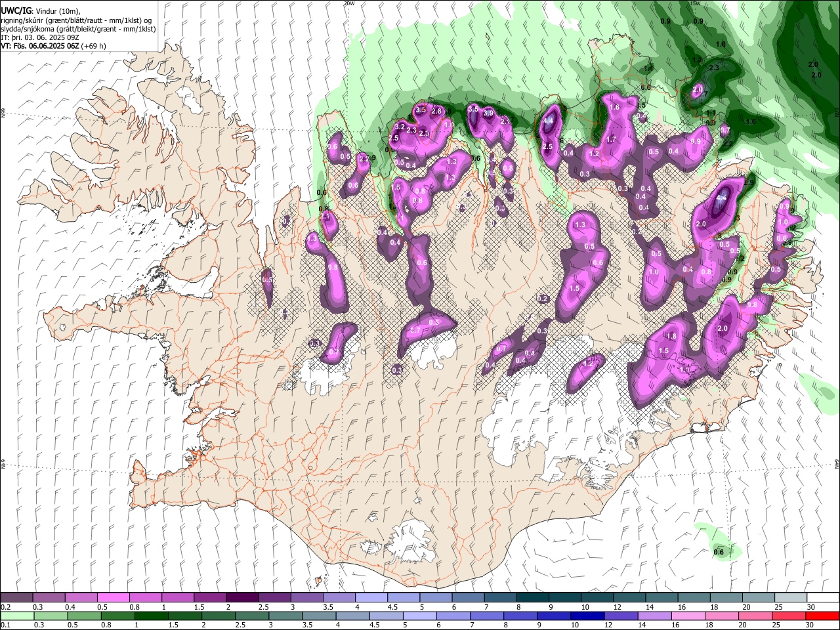Pick the crimson rain swatch labelled 25
The width and height of the screenshot is (840, 630).
pos(789,616)
